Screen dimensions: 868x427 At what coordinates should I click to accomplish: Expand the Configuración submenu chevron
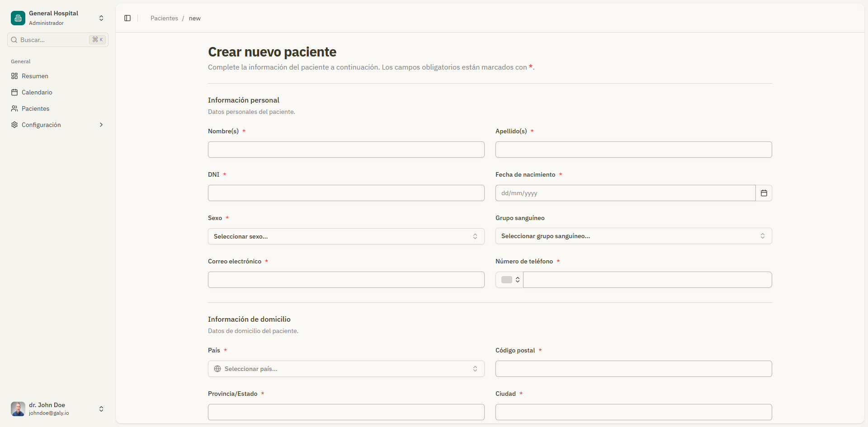[101, 125]
